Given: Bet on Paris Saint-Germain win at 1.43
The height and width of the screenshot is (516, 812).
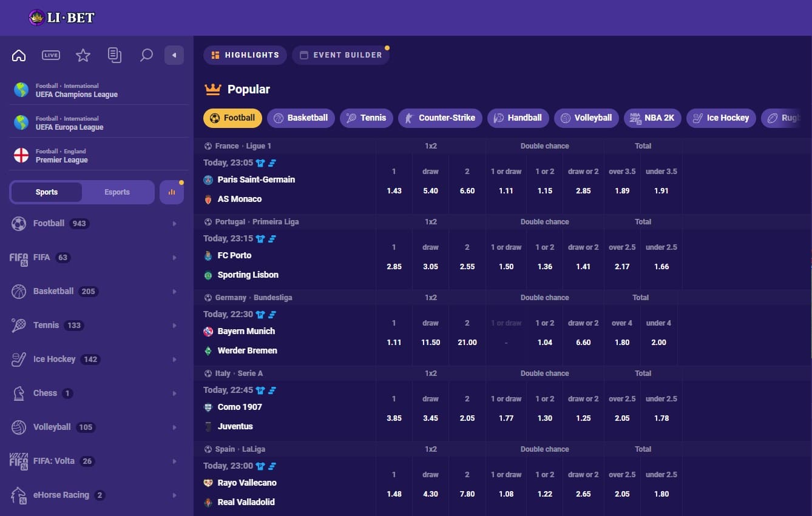Looking at the screenshot, I should (394, 191).
